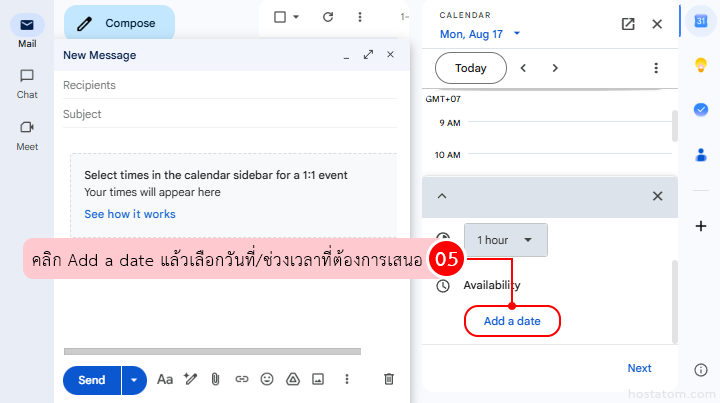This screenshot has height=403, width=720.
Task: Open the Mail section in the sidebar
Action: pyautogui.click(x=27, y=31)
